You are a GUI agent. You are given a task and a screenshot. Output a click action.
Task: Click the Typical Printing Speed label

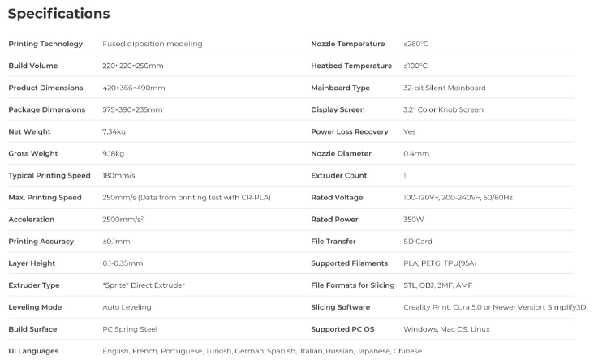tap(49, 175)
